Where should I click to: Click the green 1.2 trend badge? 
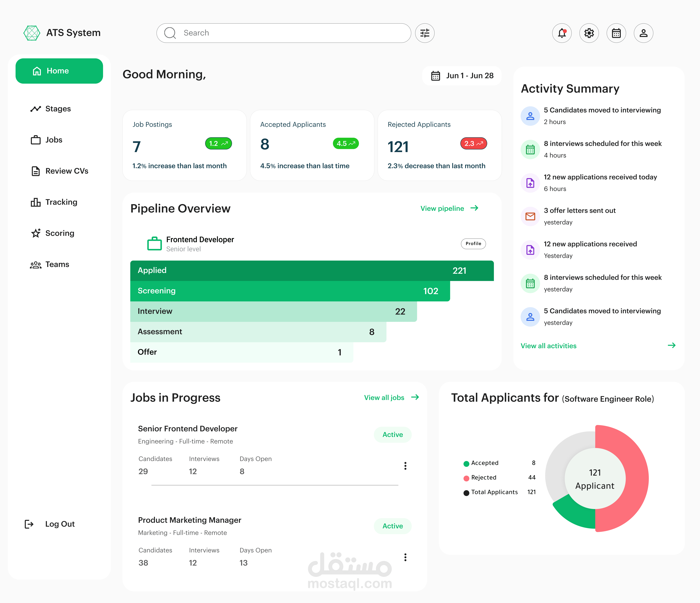tap(219, 143)
